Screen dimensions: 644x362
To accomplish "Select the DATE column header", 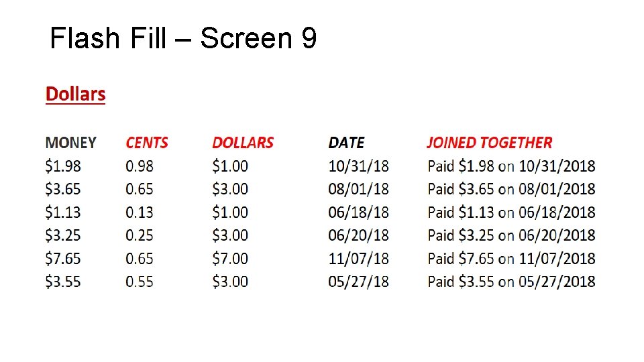I will click(346, 143).
